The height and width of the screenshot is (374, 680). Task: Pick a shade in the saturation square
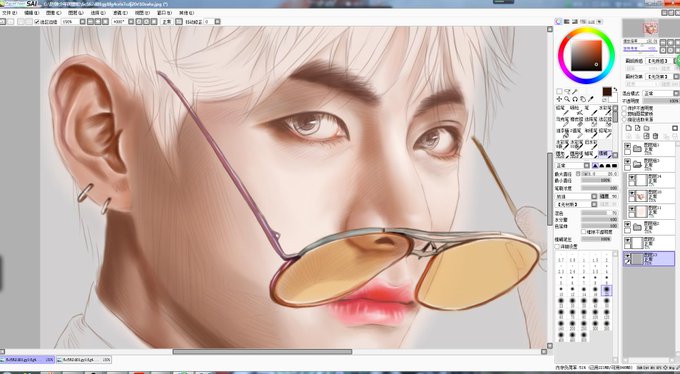(x=586, y=56)
